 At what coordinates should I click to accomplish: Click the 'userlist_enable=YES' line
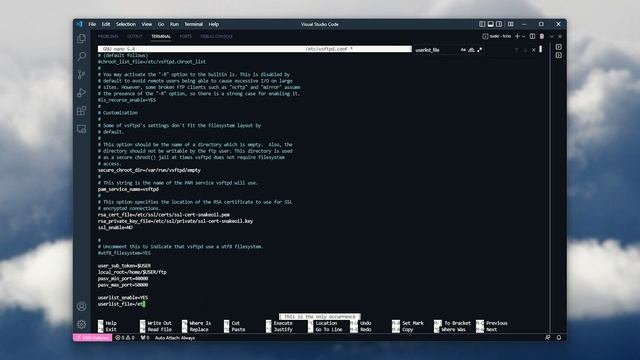pos(123,298)
